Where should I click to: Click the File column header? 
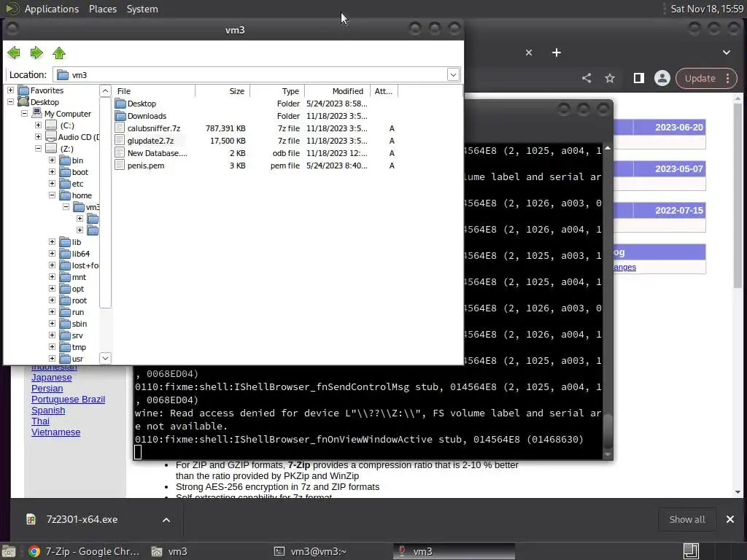point(155,91)
